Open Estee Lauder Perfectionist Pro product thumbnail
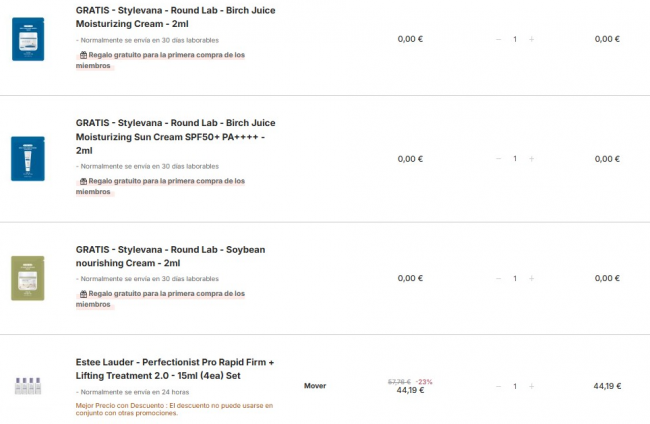The image size is (650, 424). 28,385
